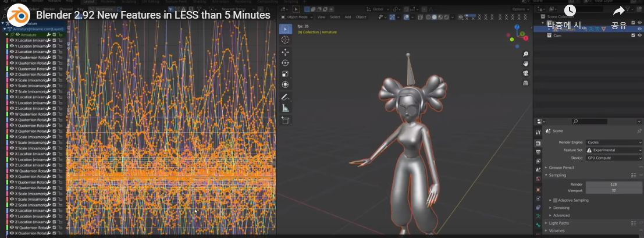The height and width of the screenshot is (238, 644).
Task: Open the Object menu in 3D viewport
Action: point(361,17)
